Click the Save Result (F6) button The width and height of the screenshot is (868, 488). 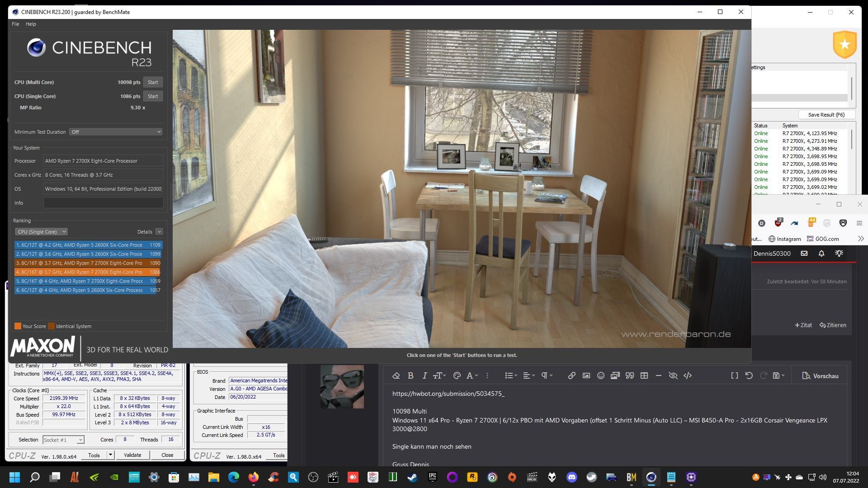[x=826, y=115]
